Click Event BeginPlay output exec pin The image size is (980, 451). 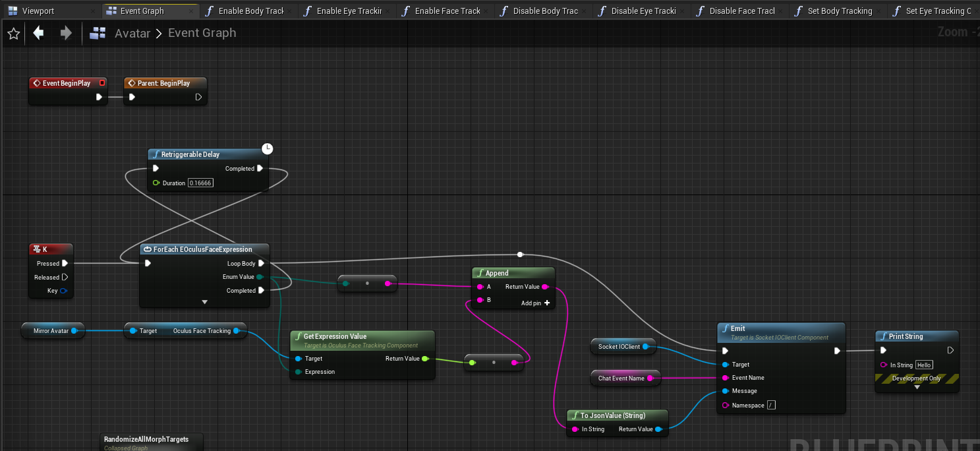tap(99, 97)
